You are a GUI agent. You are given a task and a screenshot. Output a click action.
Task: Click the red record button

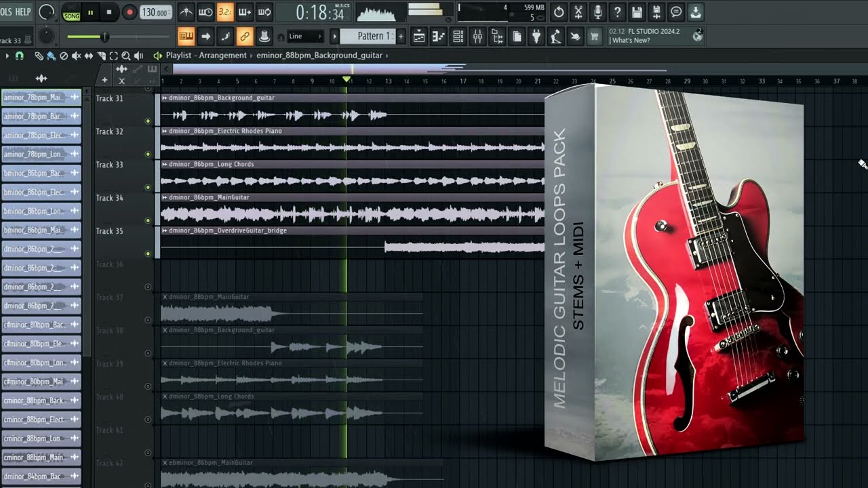point(129,12)
